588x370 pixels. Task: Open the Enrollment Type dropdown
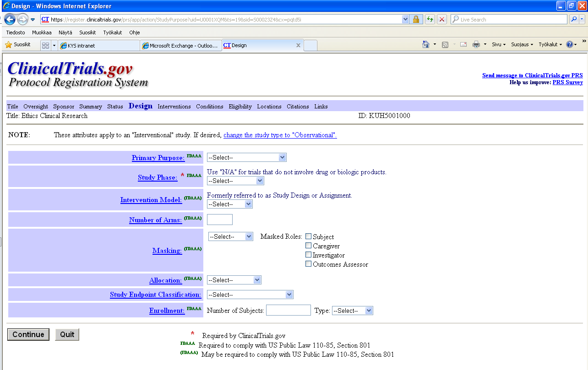[353, 311]
